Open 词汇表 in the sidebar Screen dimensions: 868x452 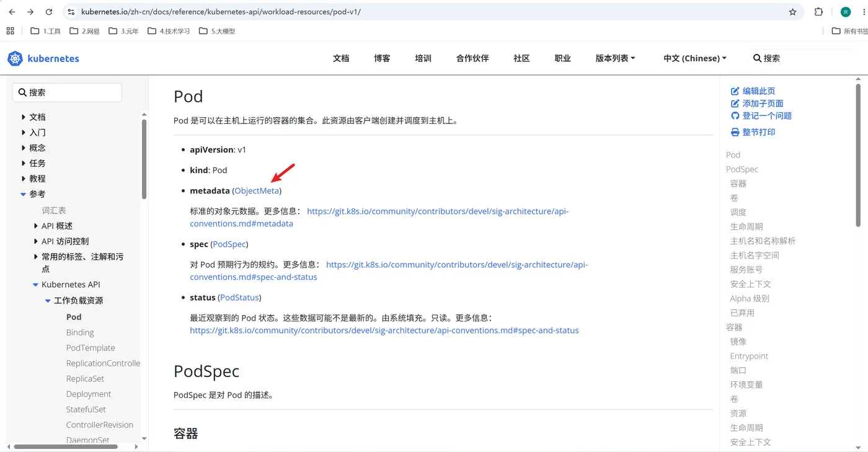click(54, 211)
